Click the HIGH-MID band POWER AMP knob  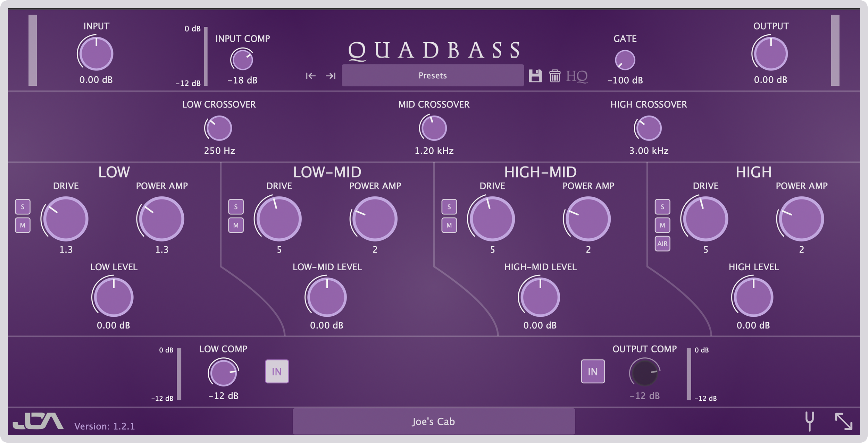pos(588,219)
